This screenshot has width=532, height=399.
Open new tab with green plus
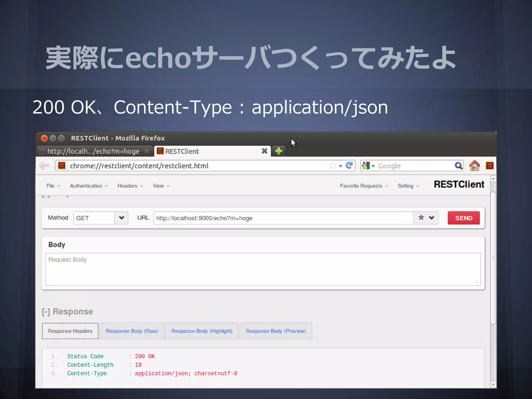[x=278, y=151]
